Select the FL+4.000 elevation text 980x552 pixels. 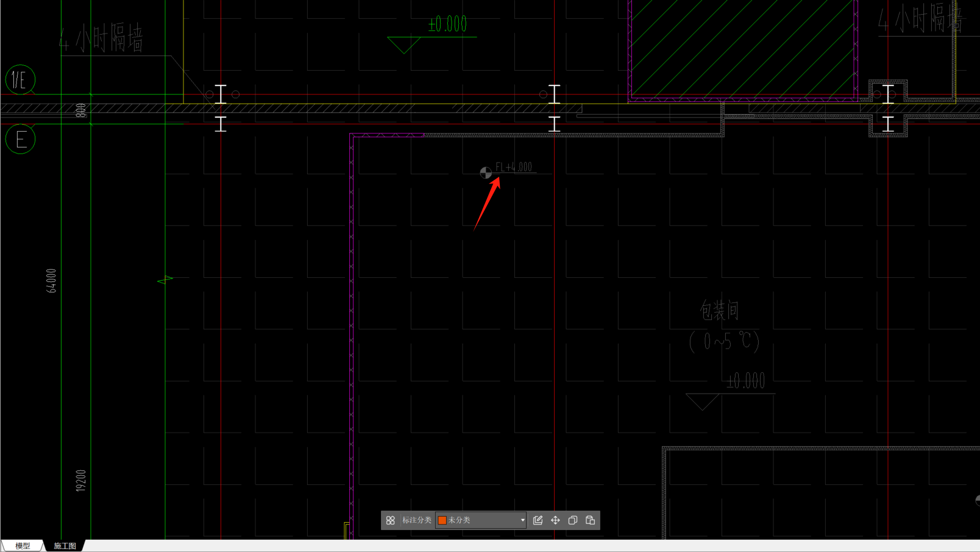[x=514, y=167]
